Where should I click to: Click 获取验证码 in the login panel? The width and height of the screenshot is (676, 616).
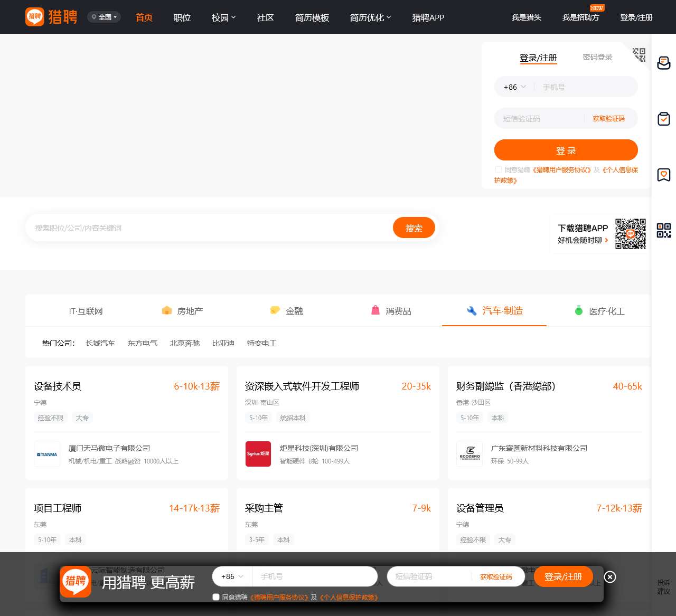(x=608, y=119)
